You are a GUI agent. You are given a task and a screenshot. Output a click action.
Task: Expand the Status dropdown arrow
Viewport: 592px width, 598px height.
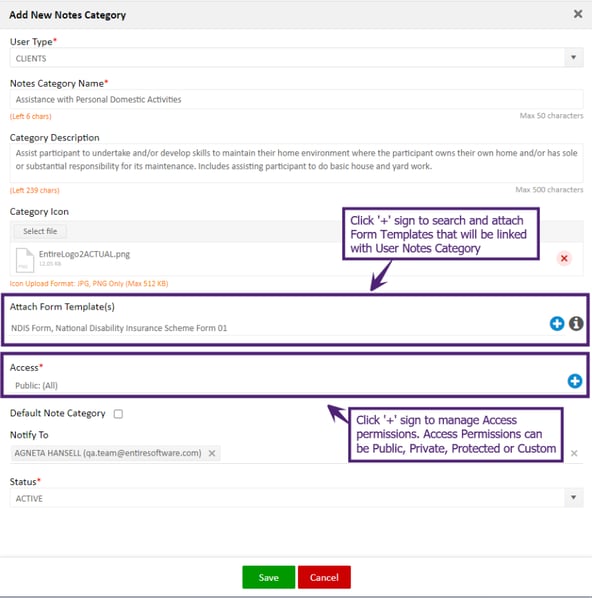(x=573, y=497)
